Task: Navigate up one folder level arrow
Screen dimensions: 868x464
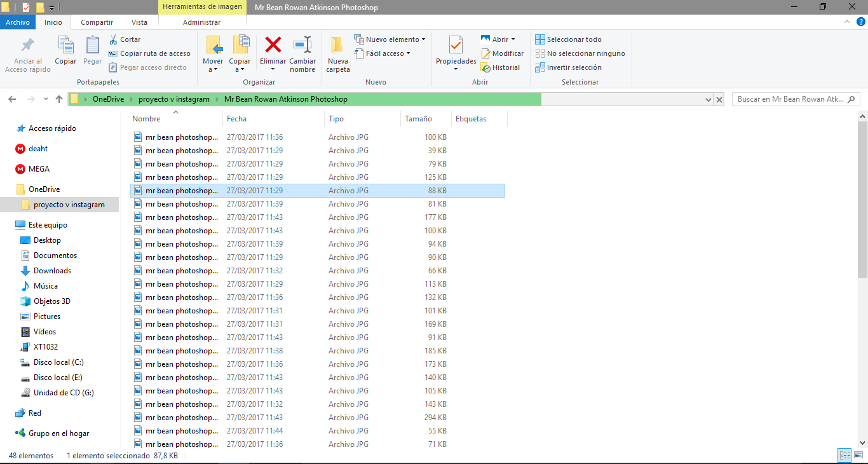Action: (x=60, y=99)
